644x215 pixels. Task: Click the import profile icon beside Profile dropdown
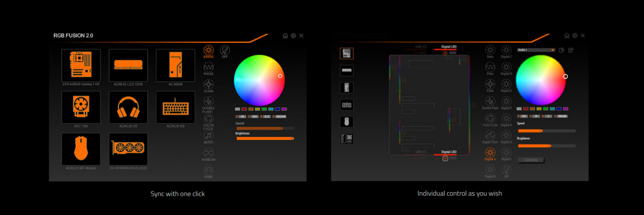[x=562, y=50]
